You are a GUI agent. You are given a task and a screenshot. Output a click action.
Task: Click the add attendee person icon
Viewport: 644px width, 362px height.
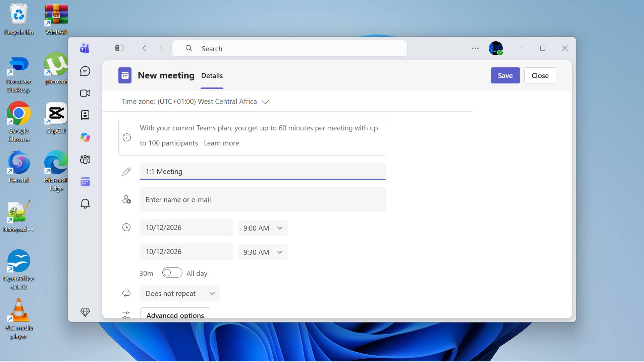[x=126, y=199]
